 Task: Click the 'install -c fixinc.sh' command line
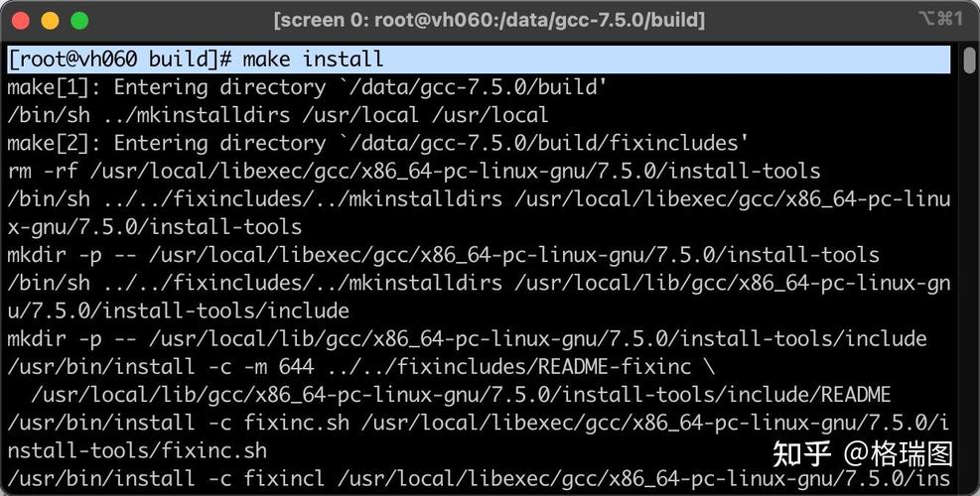coord(479,423)
